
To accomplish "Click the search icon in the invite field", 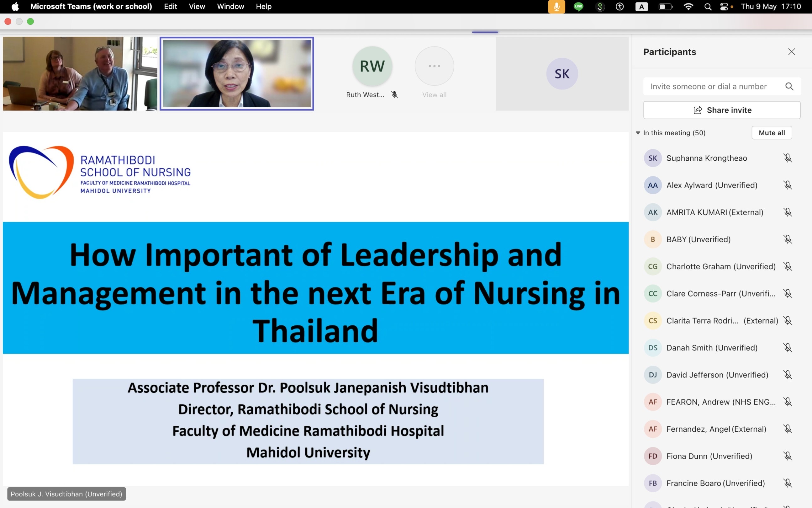I will [789, 86].
